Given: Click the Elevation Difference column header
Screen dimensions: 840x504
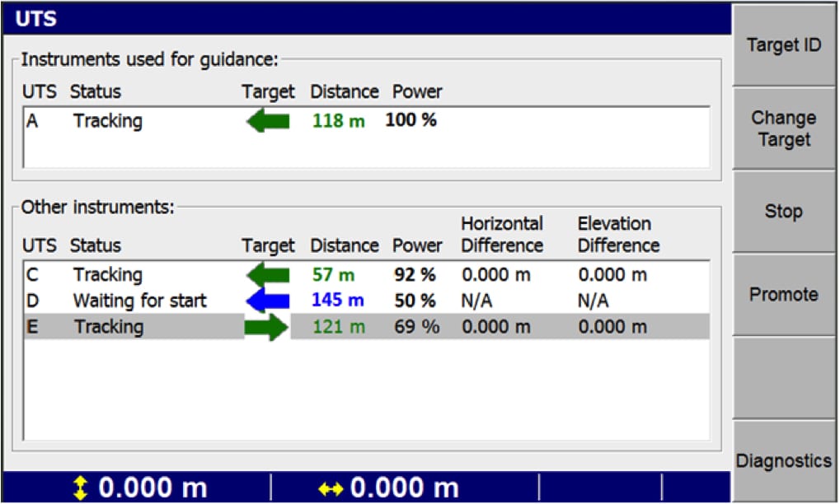Looking at the screenshot, I should tap(619, 235).
